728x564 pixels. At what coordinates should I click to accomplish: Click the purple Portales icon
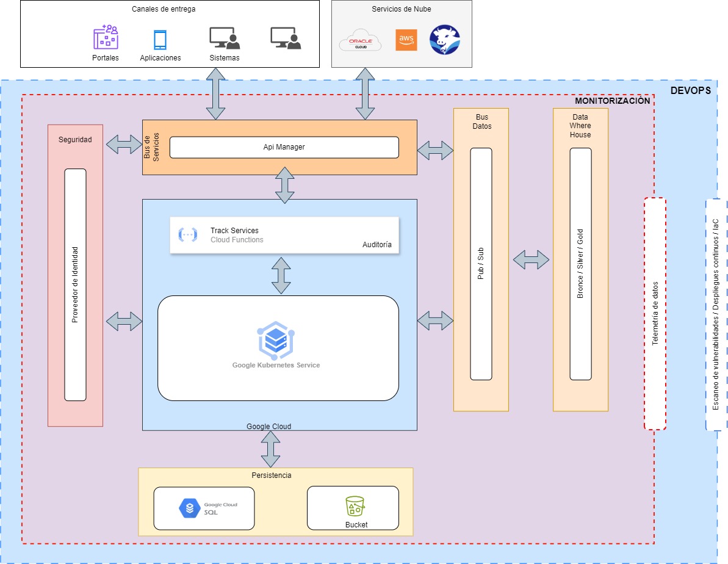pos(106,37)
